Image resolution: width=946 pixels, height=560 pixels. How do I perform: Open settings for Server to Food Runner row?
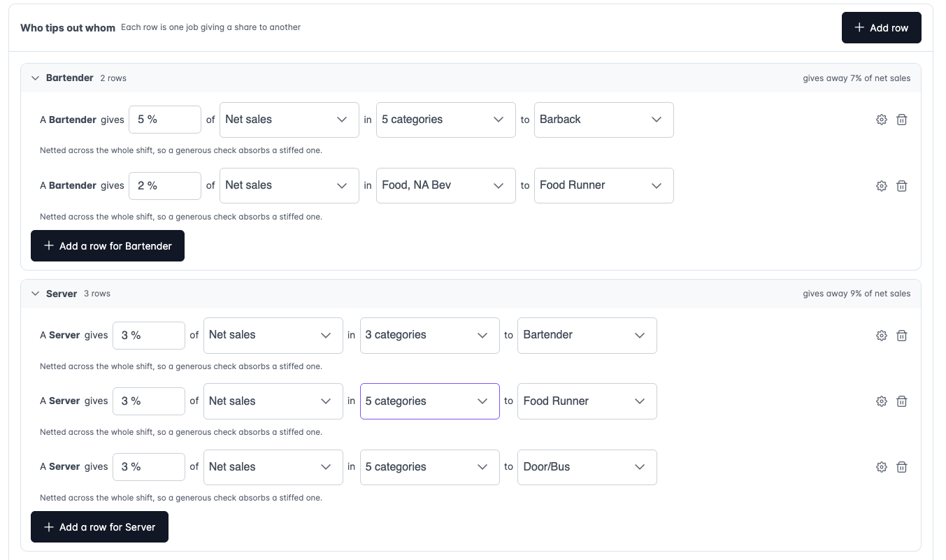tap(882, 401)
